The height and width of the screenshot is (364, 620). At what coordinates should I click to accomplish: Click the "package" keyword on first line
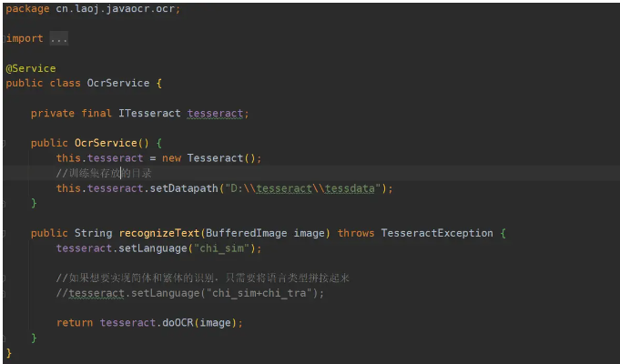(x=27, y=9)
